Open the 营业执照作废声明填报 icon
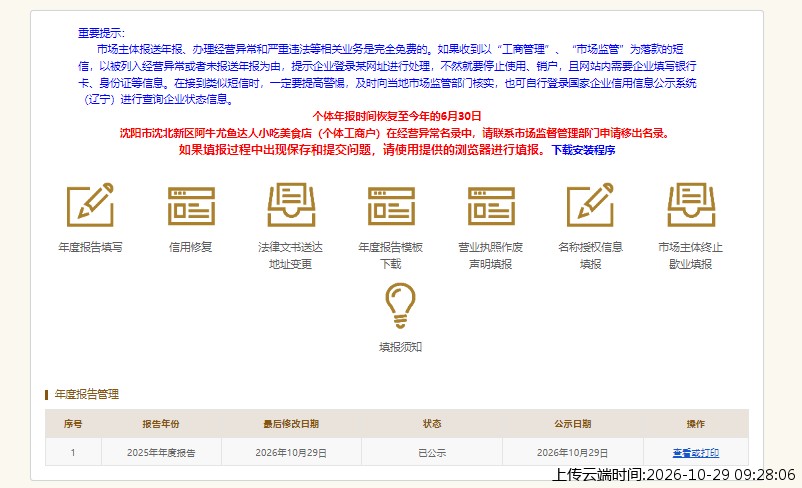 491,206
